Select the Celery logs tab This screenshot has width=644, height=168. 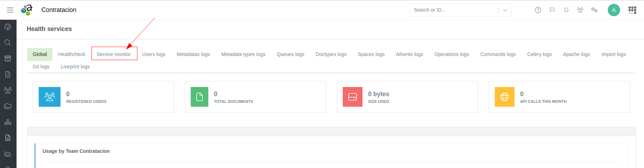539,54
